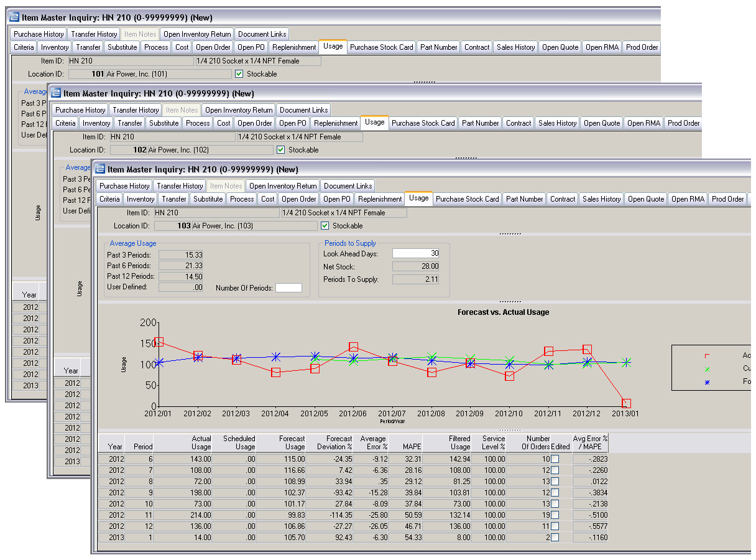Switch to Document Links tab in the front window

[x=348, y=185]
